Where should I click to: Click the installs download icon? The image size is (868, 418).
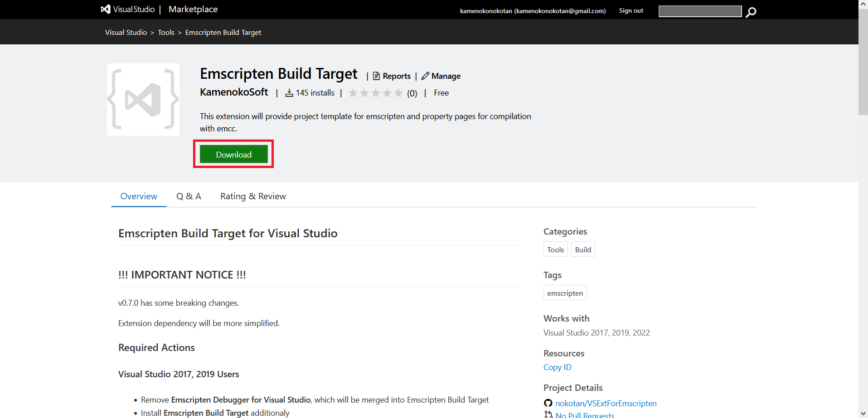pyautogui.click(x=289, y=93)
